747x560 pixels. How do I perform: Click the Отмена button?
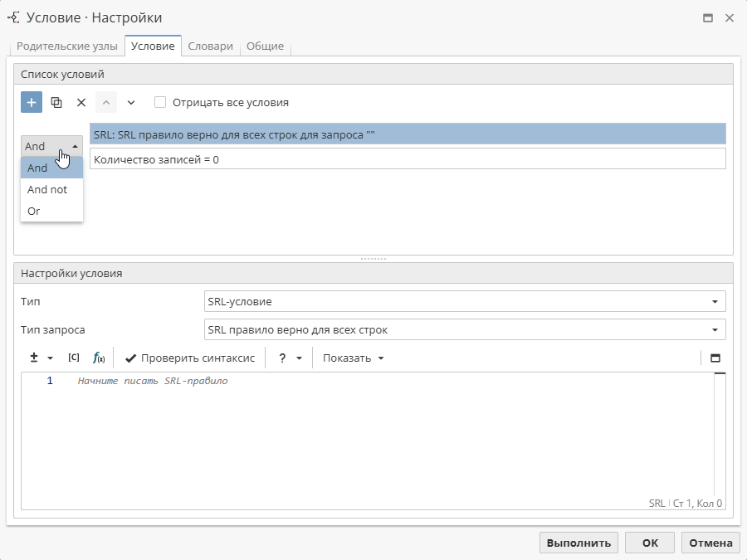point(710,542)
